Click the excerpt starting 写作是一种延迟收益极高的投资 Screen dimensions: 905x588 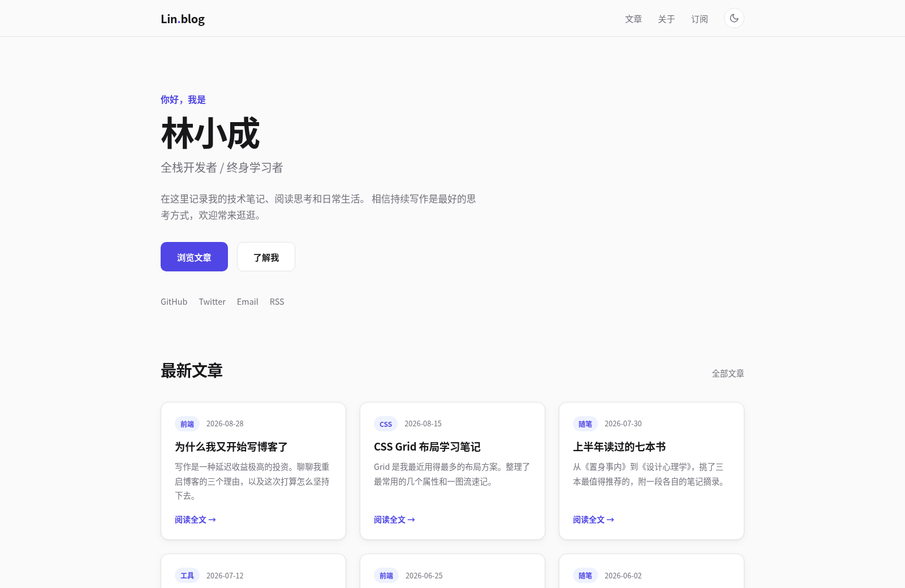click(252, 481)
